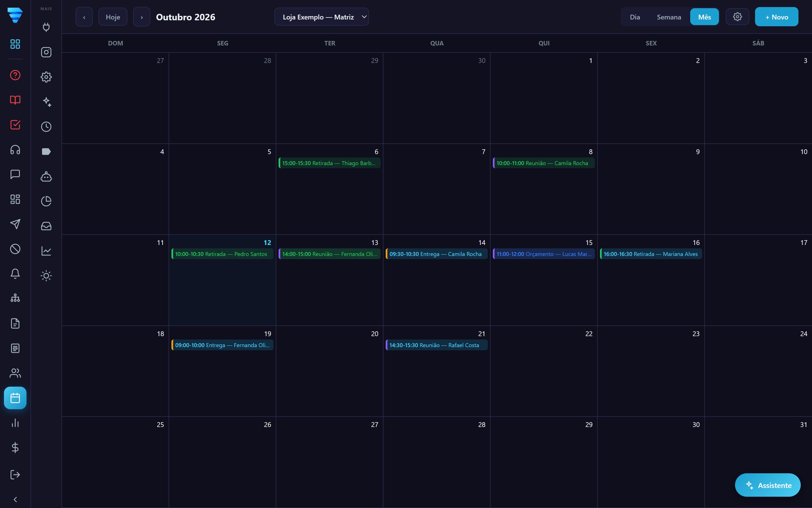Open the organization hierarchy icon
The image size is (812, 508).
point(15,299)
